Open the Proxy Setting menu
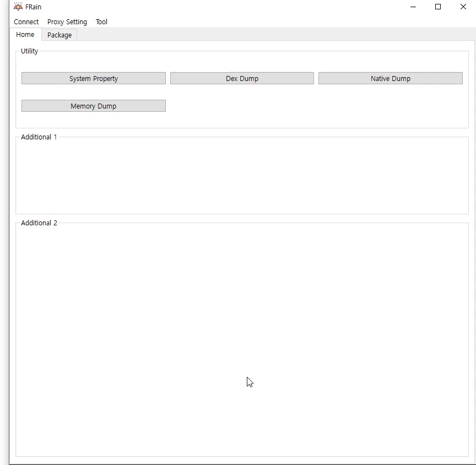Screen dimensions: 476x465 click(67, 22)
